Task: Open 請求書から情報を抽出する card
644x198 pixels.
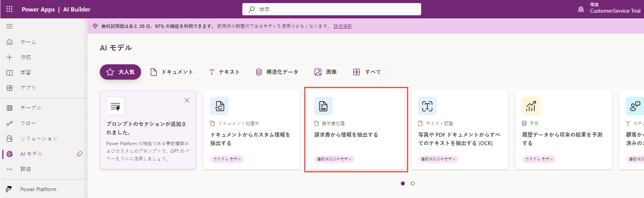Action: click(x=356, y=130)
